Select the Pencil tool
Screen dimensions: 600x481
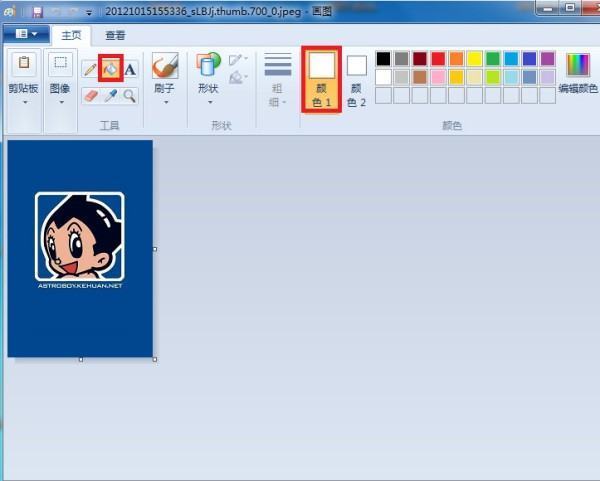click(90, 69)
